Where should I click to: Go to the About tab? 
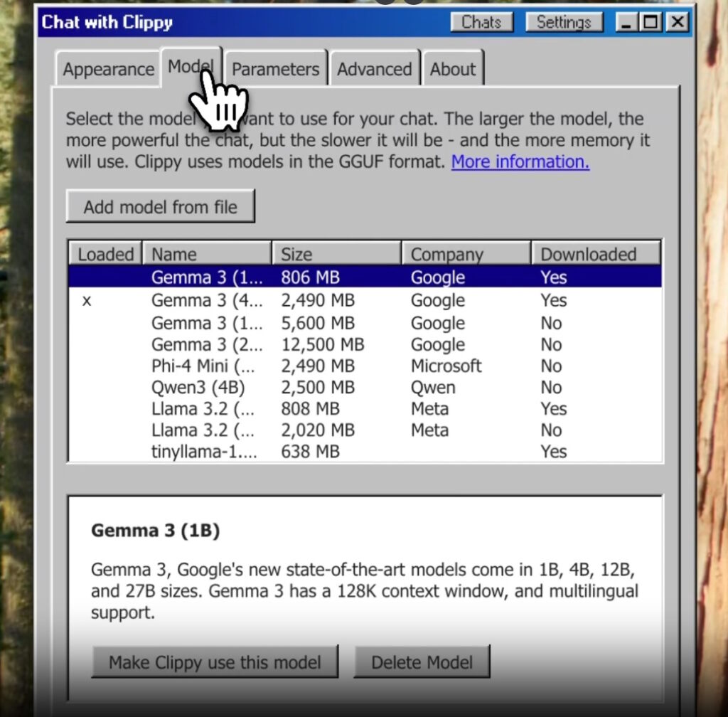[453, 69]
